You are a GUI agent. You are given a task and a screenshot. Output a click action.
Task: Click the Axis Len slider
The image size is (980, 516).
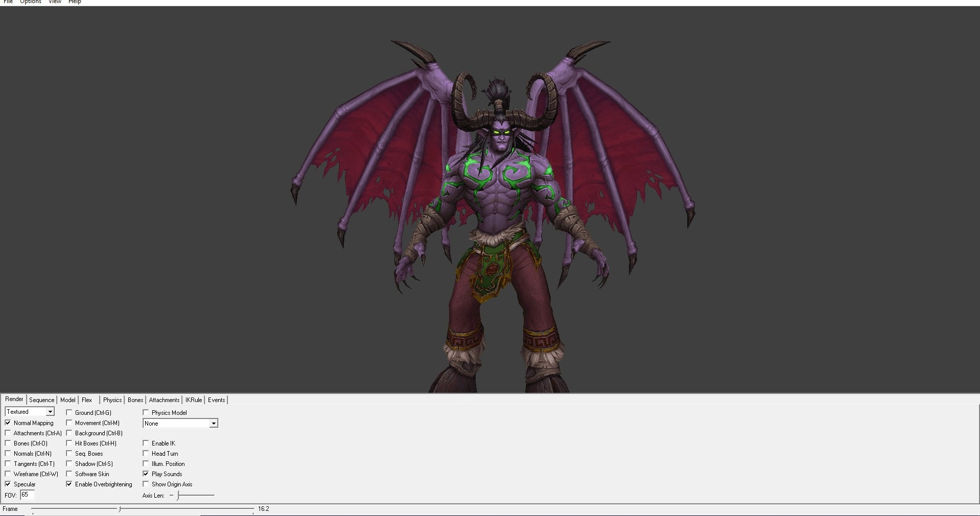coord(192,495)
